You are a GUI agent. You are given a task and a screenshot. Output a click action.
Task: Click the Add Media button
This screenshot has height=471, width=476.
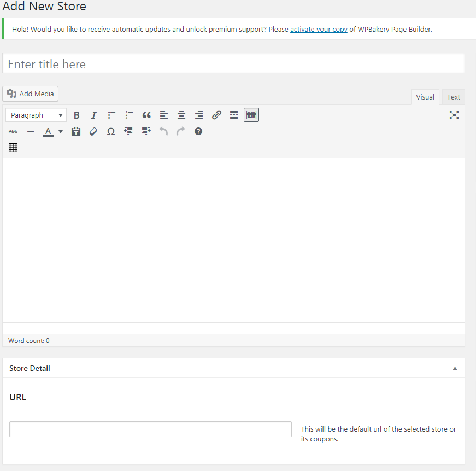click(x=31, y=94)
